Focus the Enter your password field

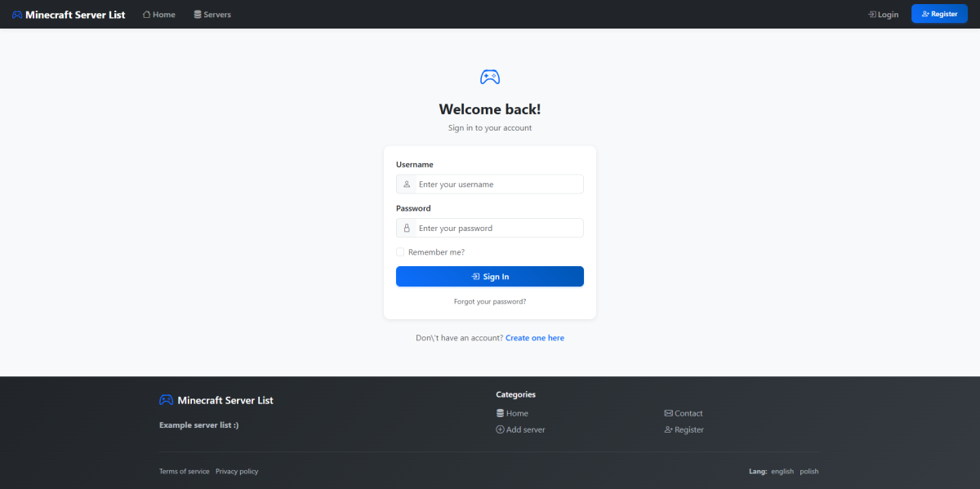498,229
